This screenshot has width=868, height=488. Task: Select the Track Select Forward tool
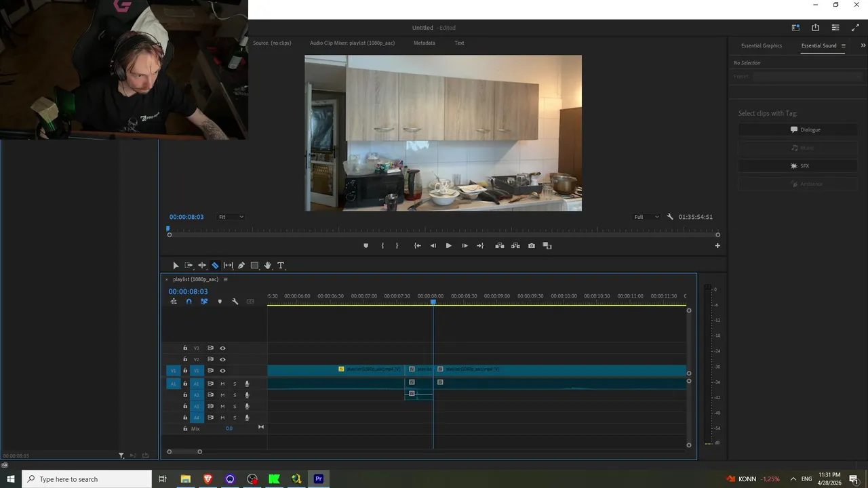tap(189, 266)
